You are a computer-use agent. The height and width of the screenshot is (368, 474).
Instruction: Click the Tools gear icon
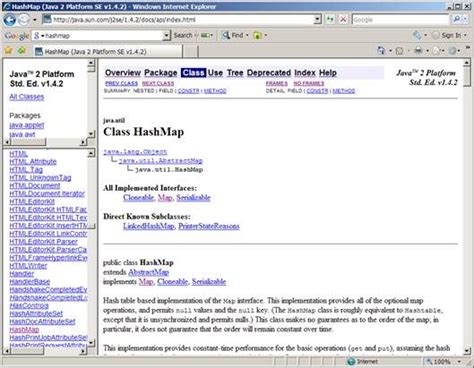pyautogui.click(x=453, y=51)
